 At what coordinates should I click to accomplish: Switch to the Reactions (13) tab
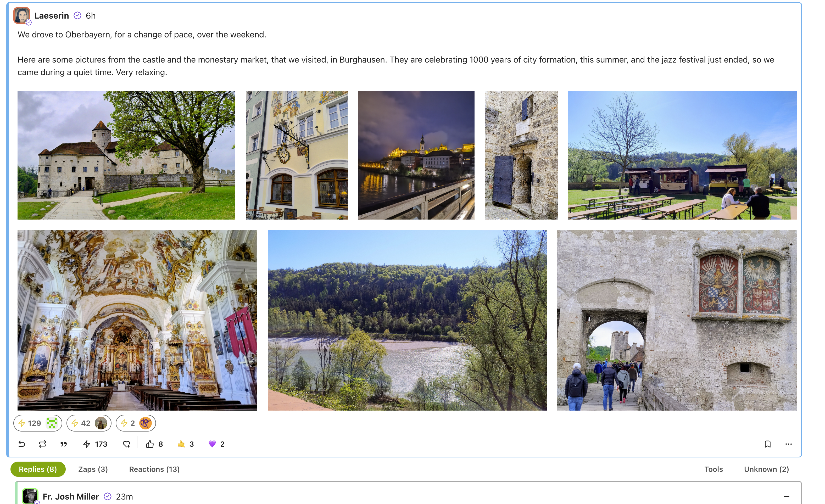click(154, 469)
